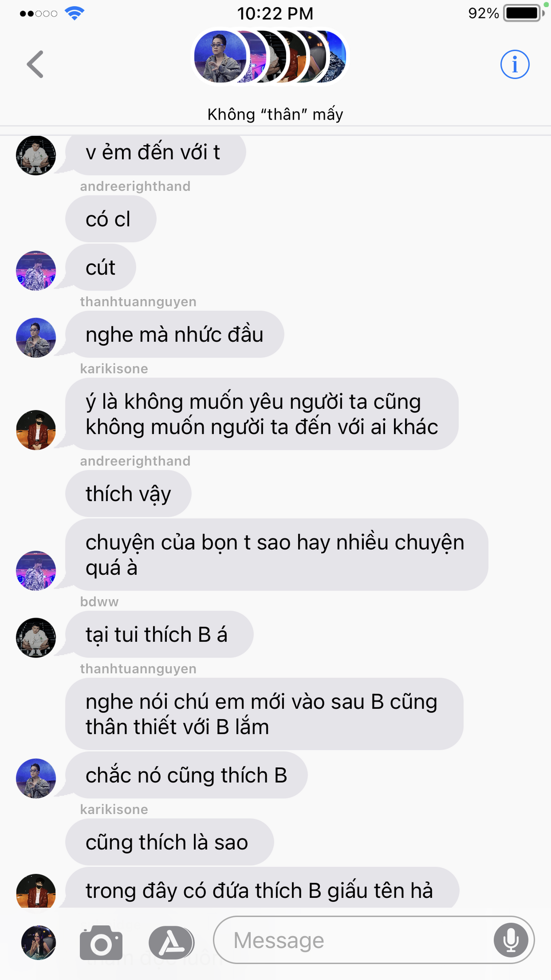Open the group avatar cluster header

point(270,57)
